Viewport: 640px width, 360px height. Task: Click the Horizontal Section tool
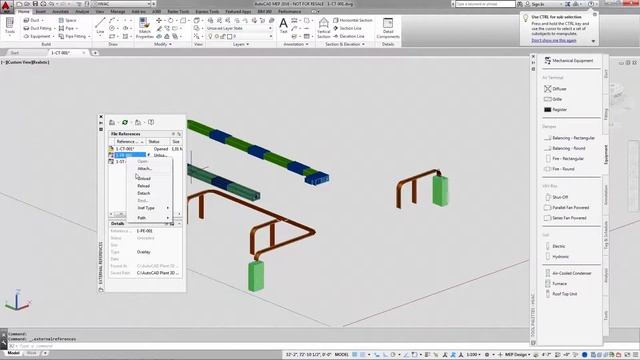353,20
